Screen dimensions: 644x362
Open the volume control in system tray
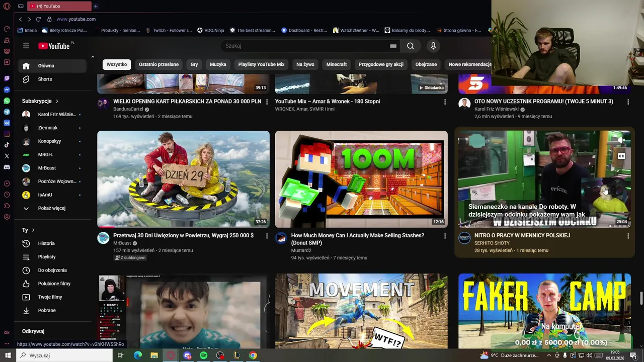(590, 355)
